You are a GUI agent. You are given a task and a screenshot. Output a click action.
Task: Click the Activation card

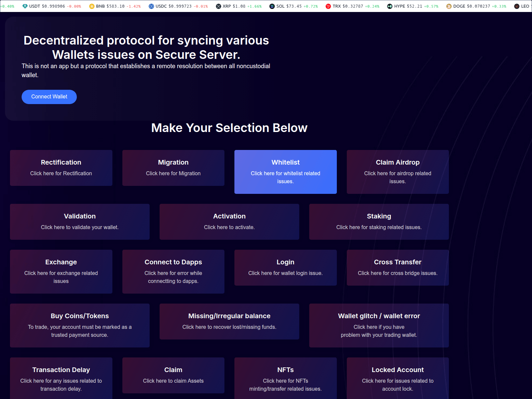coord(229,222)
